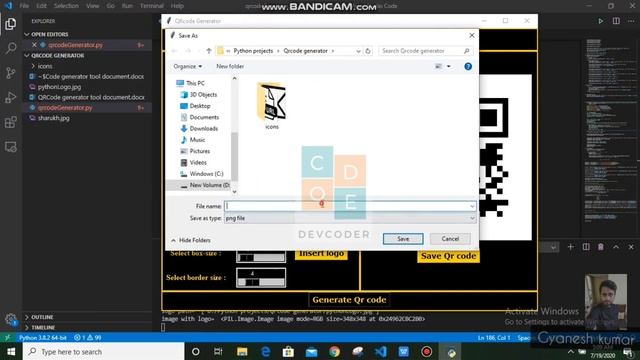Open the Help menu
This screenshot has height=360, width=640.
pyautogui.click(x=177, y=6)
